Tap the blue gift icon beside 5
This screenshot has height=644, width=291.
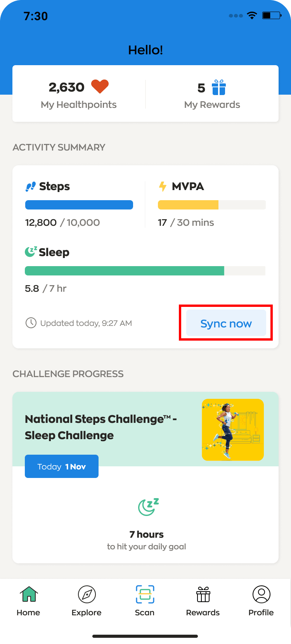(219, 87)
